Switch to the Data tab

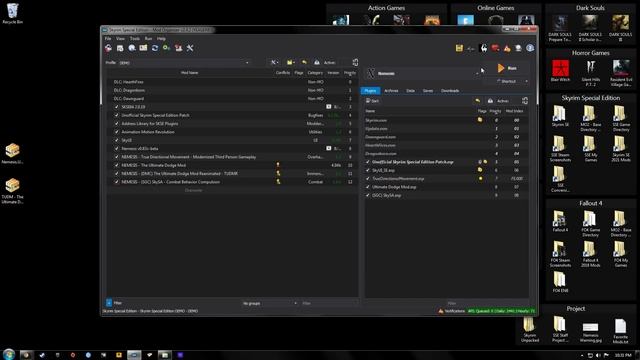(x=411, y=91)
